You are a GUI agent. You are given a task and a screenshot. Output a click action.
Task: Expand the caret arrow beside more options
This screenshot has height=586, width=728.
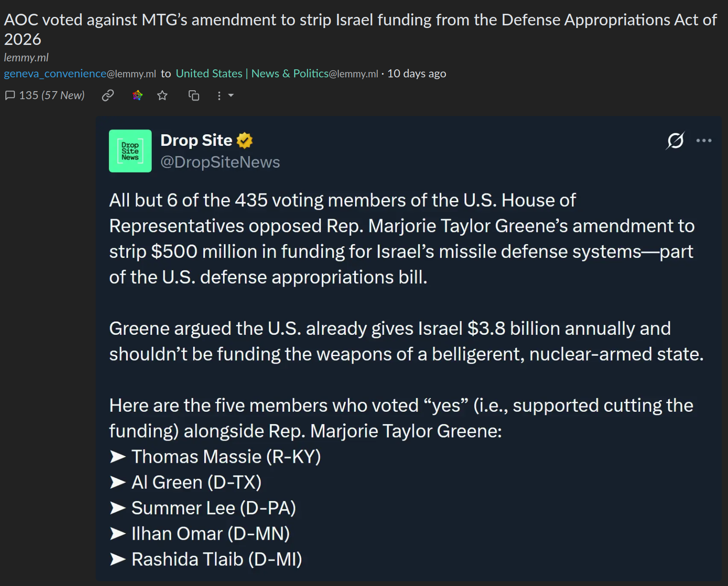231,96
